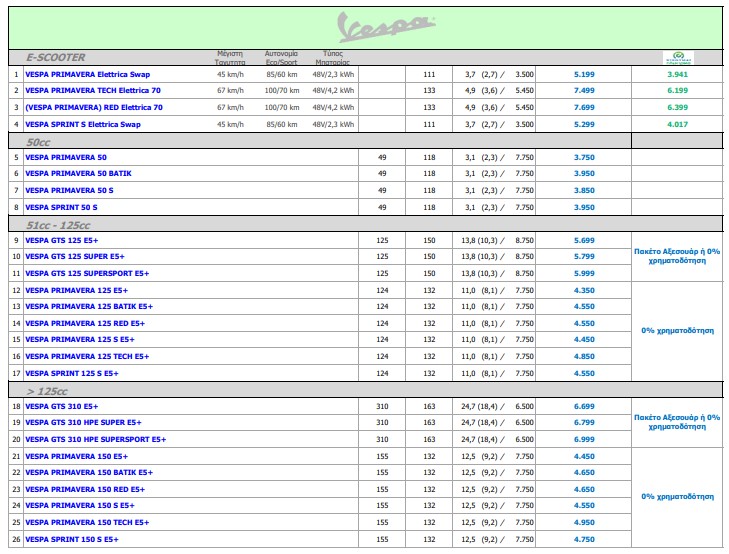
Task: Click VESPA PRIMAVERA 150 TECH E5+
Action: (x=87, y=522)
